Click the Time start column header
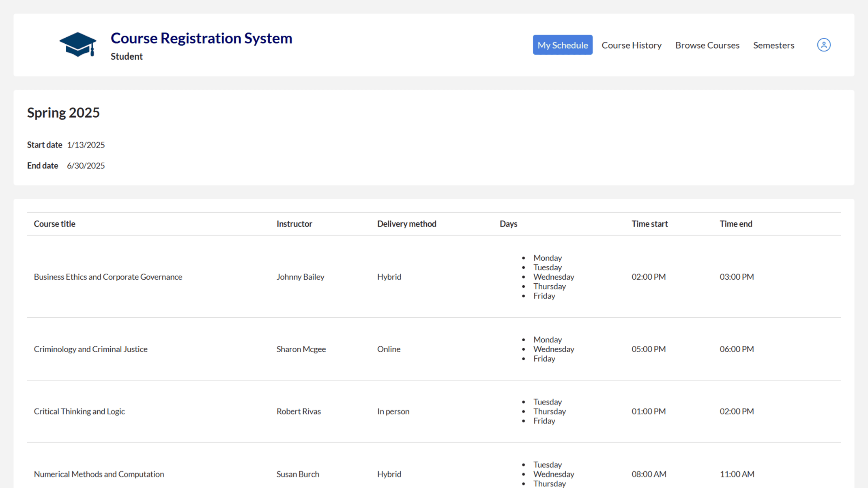This screenshot has height=488, width=868. click(649, 224)
